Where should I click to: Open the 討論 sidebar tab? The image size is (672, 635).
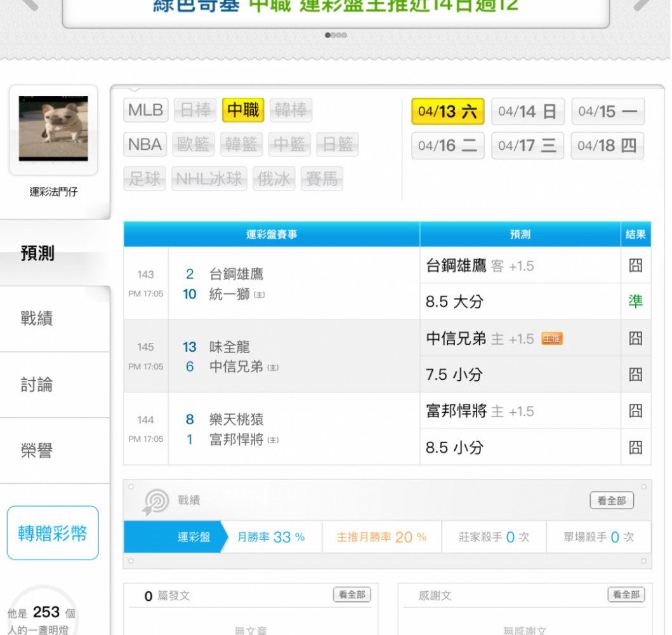(x=55, y=385)
